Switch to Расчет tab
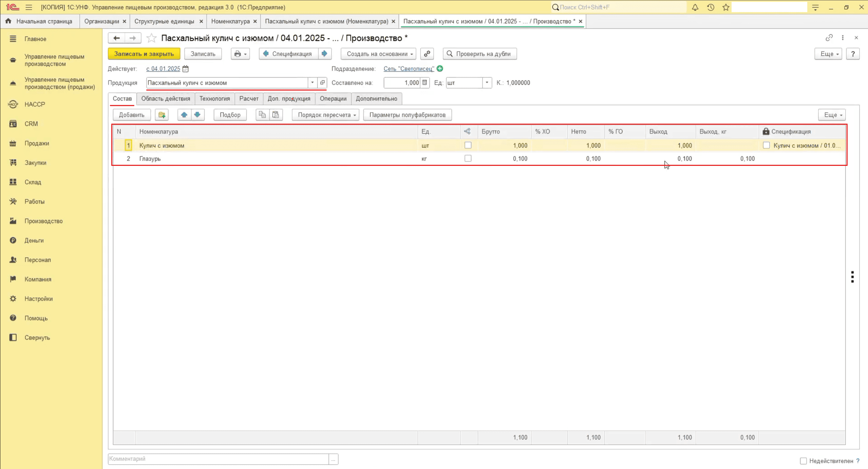Viewport: 868px width, 469px height. tap(249, 99)
